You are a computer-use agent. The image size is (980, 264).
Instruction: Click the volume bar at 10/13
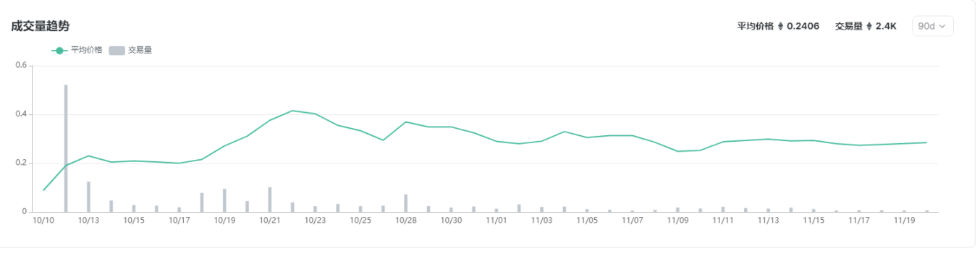(88, 197)
